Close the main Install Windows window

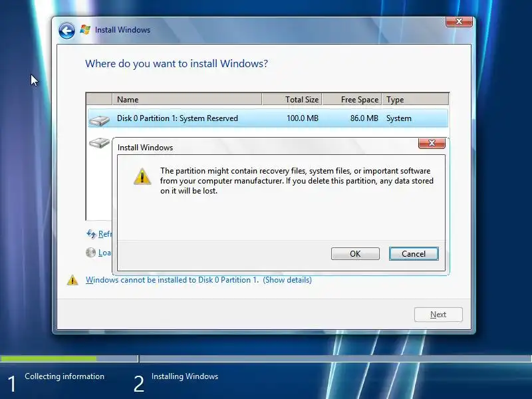tap(459, 21)
